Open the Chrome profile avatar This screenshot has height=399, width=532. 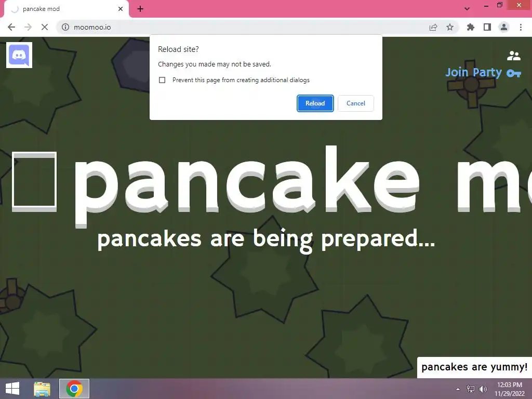[504, 27]
